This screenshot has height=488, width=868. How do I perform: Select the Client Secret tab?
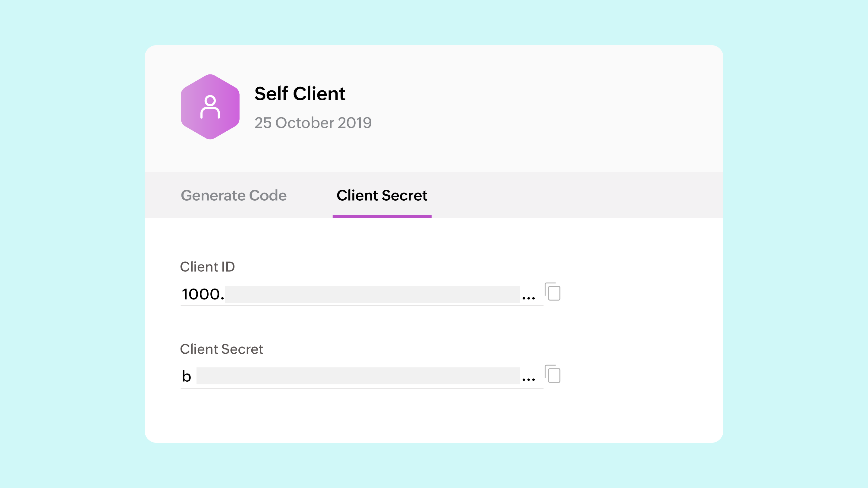click(382, 195)
